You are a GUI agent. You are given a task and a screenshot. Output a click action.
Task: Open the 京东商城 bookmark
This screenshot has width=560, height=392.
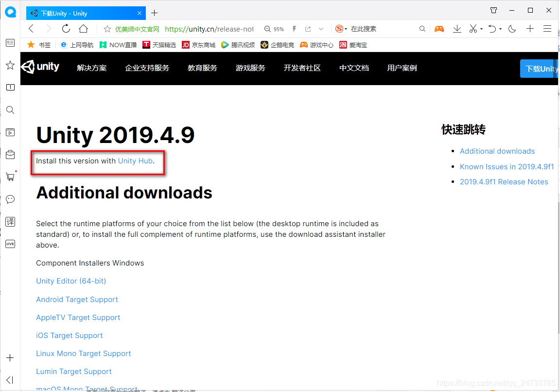198,45
